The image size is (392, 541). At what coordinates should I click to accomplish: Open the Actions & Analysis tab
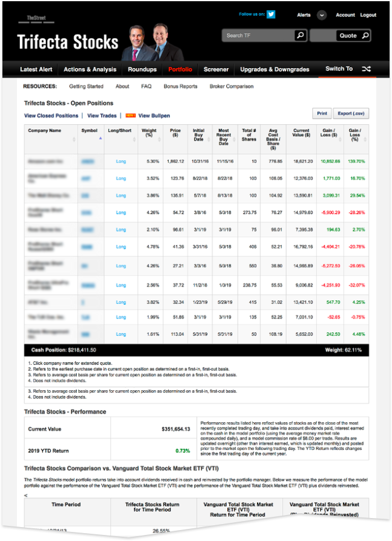point(90,69)
